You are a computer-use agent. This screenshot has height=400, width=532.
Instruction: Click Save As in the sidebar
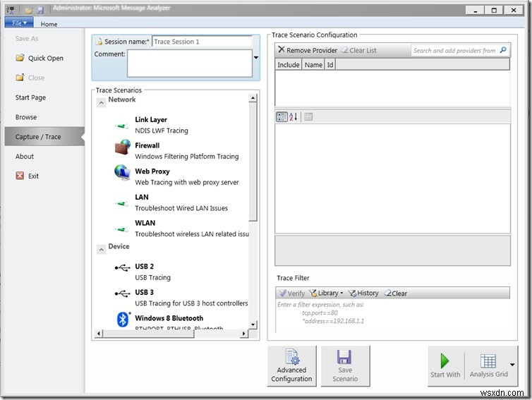tap(27, 39)
